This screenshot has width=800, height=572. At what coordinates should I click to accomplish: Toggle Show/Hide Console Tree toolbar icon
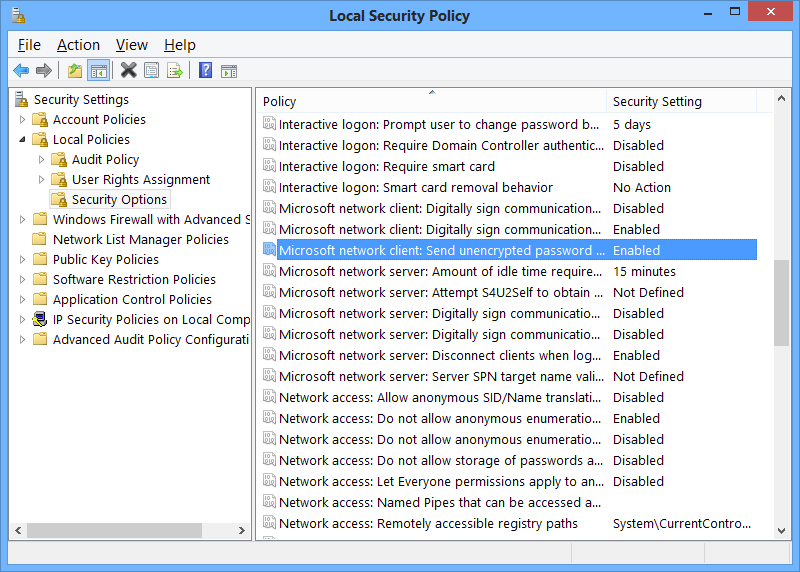[98, 70]
